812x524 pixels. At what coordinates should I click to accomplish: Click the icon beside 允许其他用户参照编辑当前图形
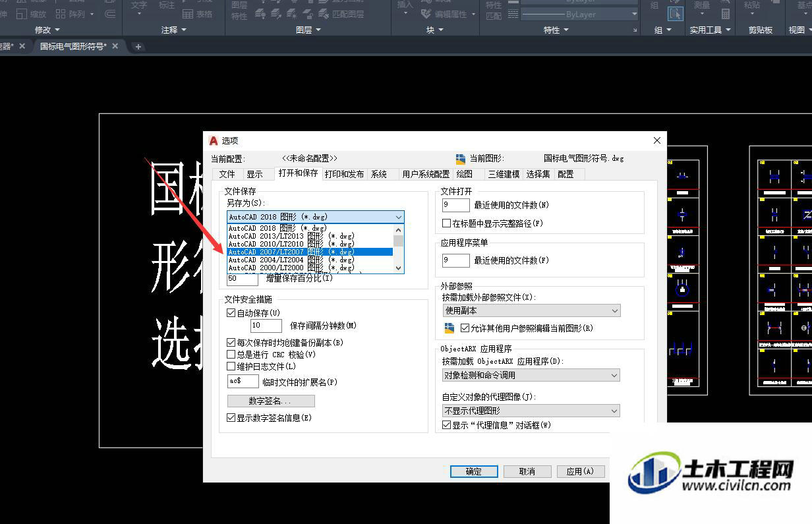[x=450, y=328]
